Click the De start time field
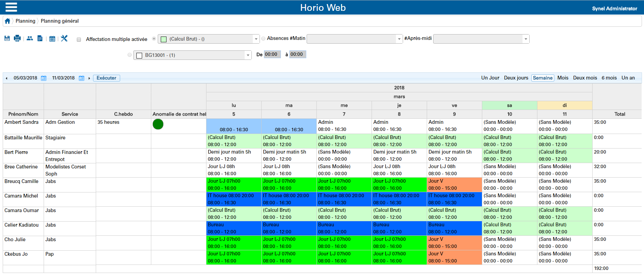This screenshot has width=644, height=275. pos(272,54)
